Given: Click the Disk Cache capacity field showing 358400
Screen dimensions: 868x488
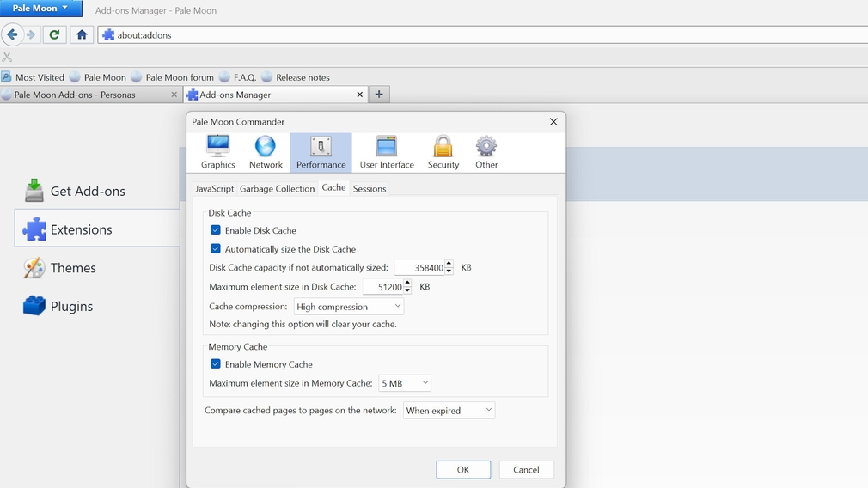Looking at the screenshot, I should tap(419, 268).
